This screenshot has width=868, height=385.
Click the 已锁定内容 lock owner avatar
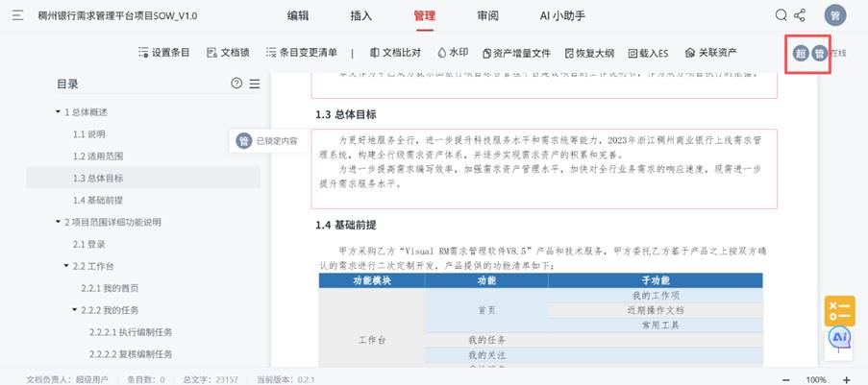pos(244,140)
